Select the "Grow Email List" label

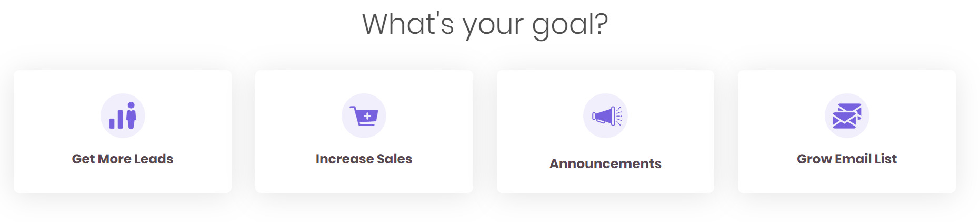847,159
